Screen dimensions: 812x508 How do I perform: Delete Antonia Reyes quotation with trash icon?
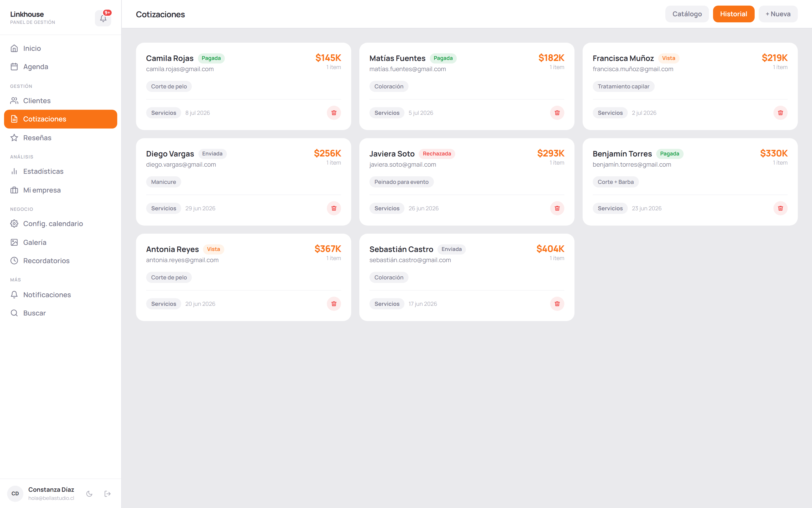334,304
